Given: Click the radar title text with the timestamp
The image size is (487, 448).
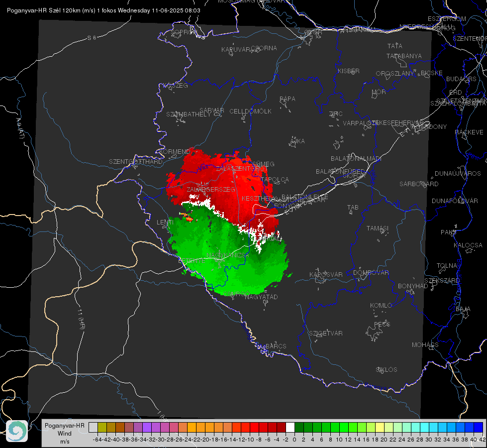Looking at the screenshot, I should (x=103, y=10).
